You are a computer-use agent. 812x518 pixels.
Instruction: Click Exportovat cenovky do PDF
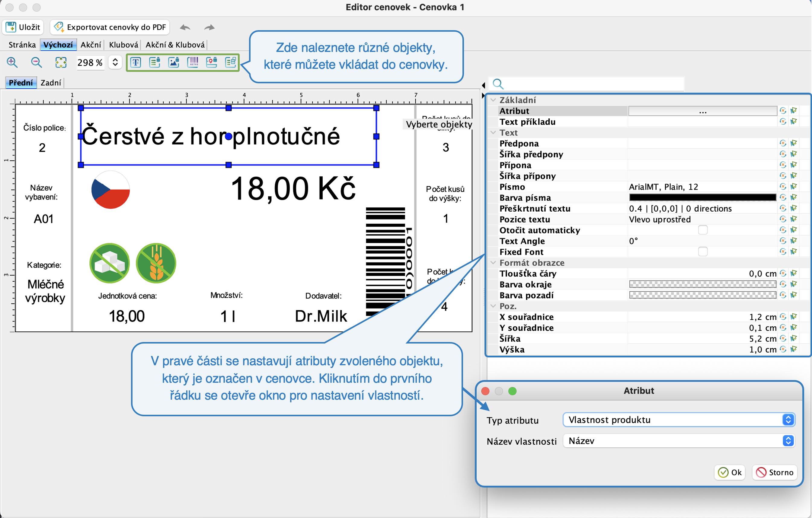[x=110, y=27]
